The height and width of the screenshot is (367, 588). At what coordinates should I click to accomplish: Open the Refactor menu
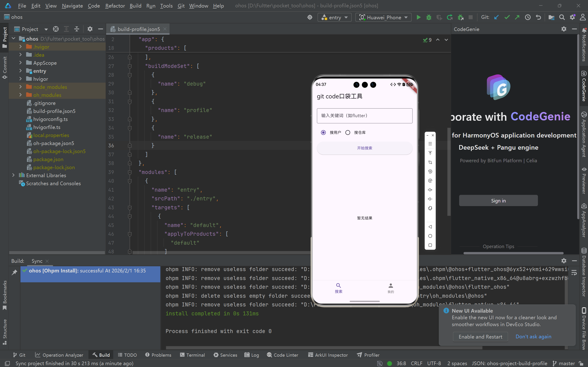point(115,6)
